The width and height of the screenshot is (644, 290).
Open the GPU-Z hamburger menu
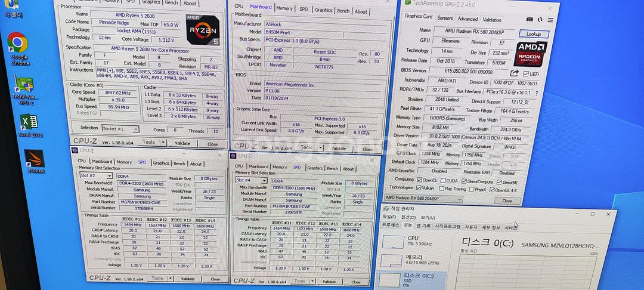click(550, 20)
